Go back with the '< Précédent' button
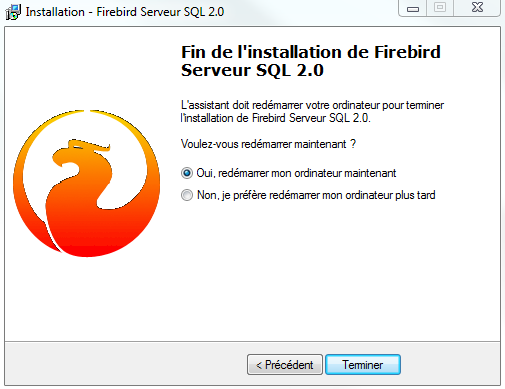Screen dimensions: 505x389 tap(285, 365)
